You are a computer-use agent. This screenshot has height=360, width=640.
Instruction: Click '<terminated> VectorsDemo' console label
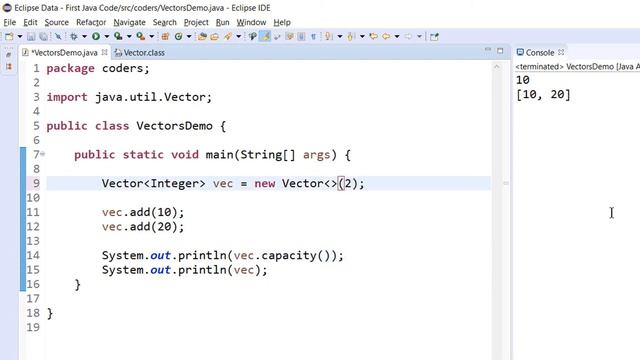click(564, 67)
